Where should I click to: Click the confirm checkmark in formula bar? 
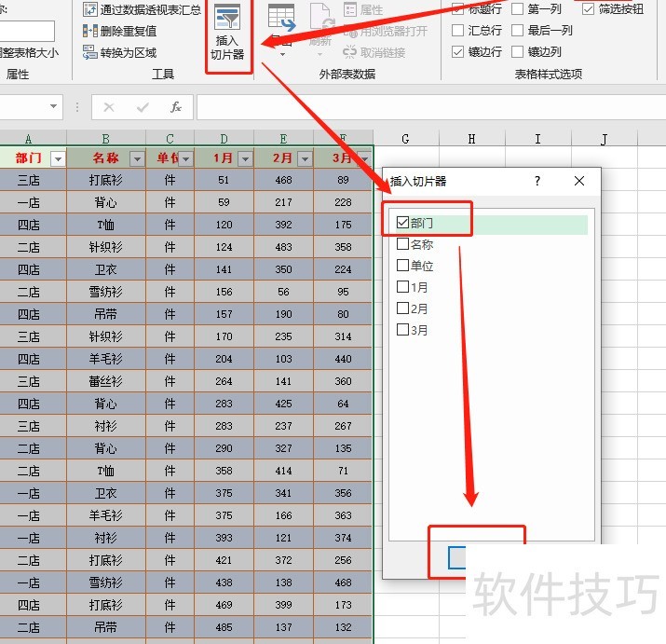pyautogui.click(x=143, y=107)
